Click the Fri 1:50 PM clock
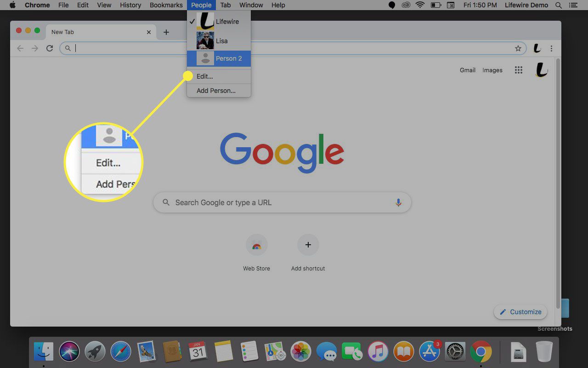The height and width of the screenshot is (368, 588). pyautogui.click(x=480, y=5)
